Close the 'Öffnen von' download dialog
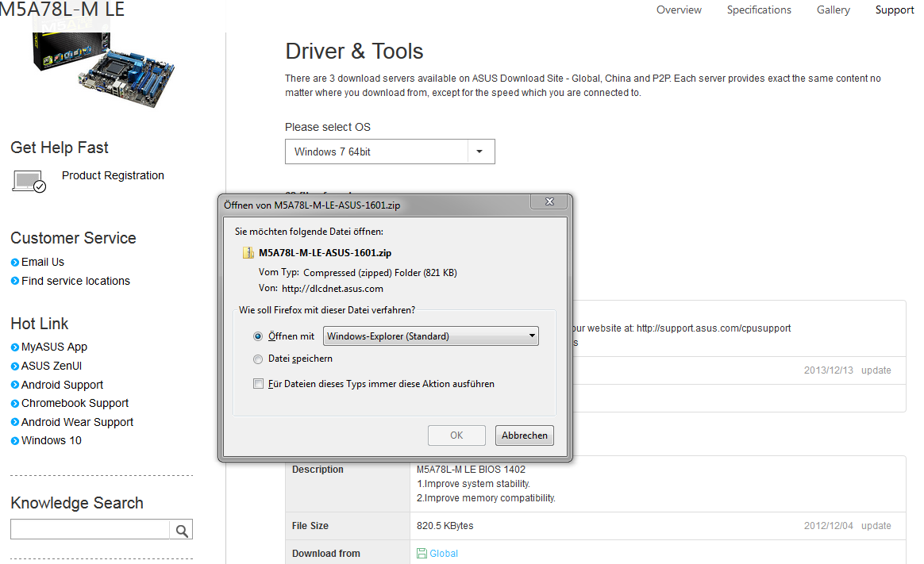The height and width of the screenshot is (564, 924). pyautogui.click(x=549, y=202)
